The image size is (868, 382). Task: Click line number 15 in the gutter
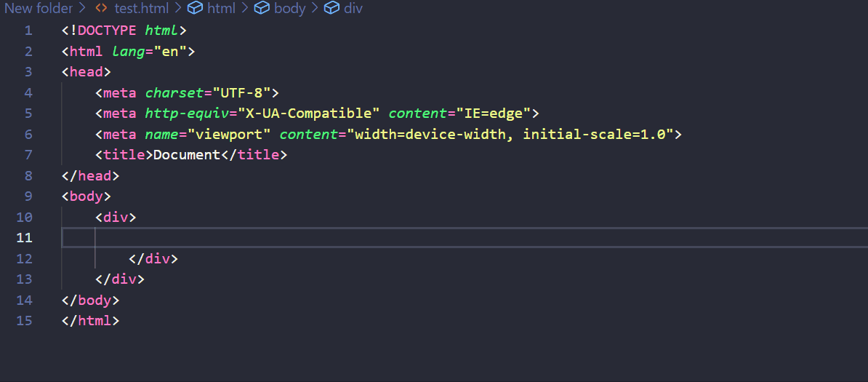25,321
